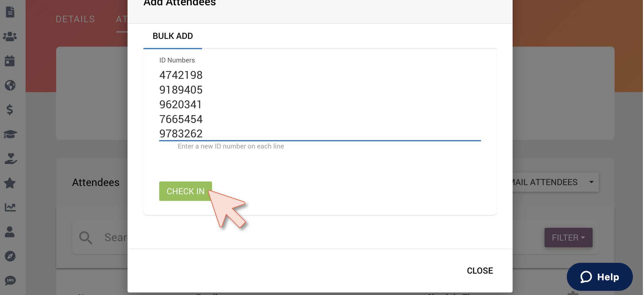Click the 'Enter a new ID number' hint text

[231, 146]
